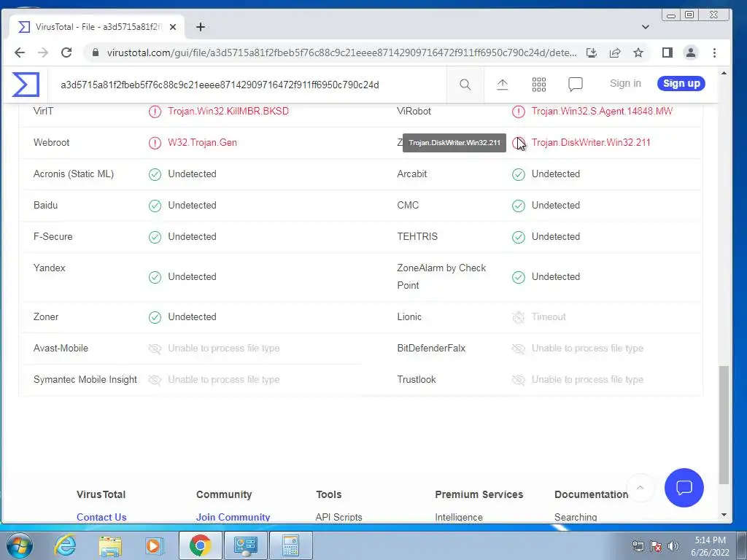
Task: Click the browser back arrow
Action: coord(20,52)
